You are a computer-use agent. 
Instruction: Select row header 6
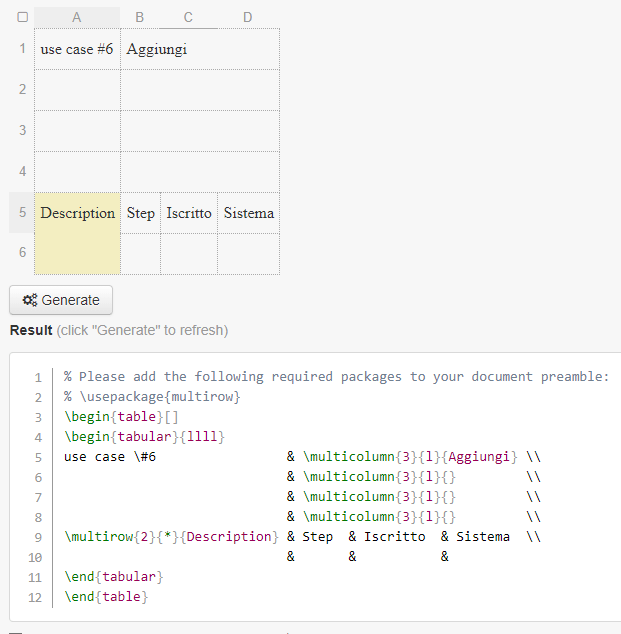pyautogui.click(x=22, y=253)
